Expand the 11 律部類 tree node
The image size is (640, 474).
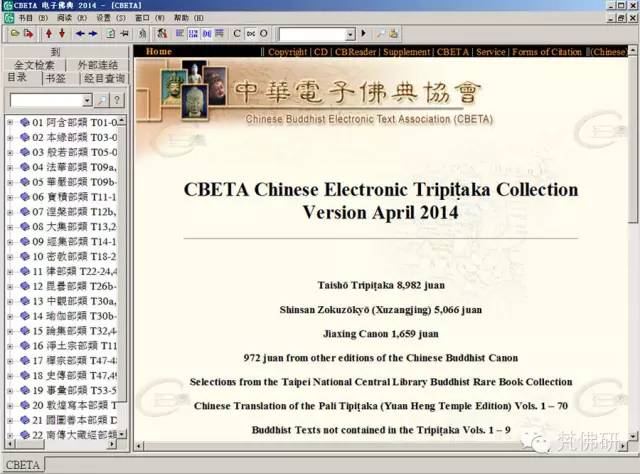click(x=10, y=271)
